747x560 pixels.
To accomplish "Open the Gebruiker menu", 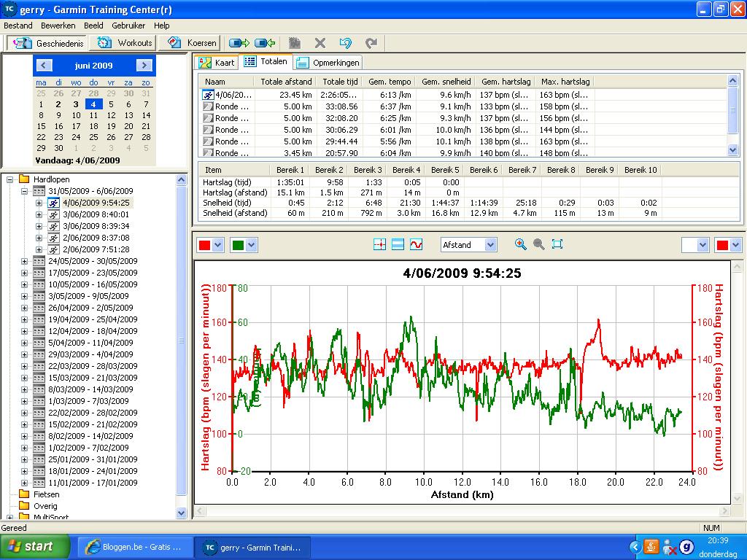I will (x=128, y=26).
